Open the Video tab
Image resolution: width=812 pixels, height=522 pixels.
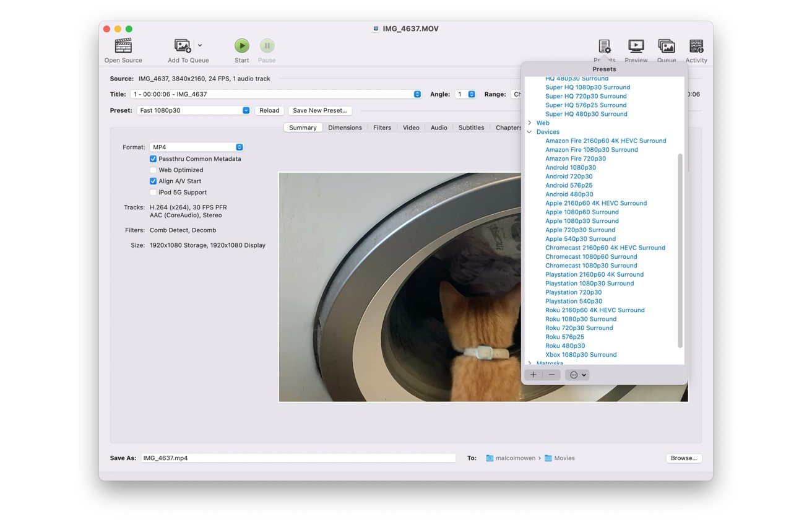click(x=411, y=128)
